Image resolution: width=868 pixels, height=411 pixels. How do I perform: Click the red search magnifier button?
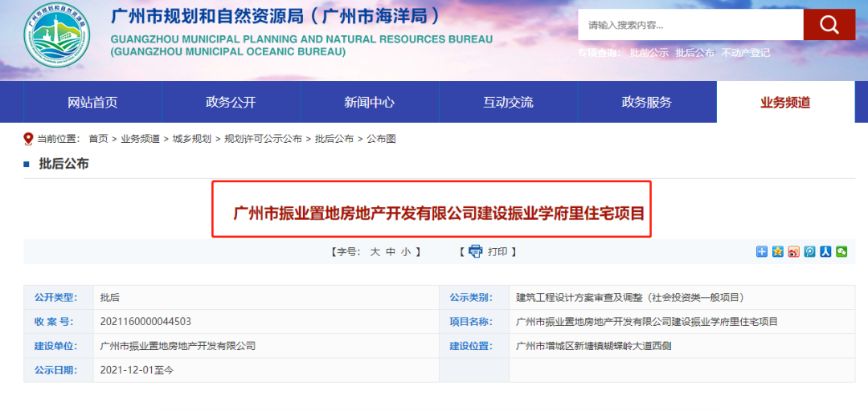(x=829, y=25)
